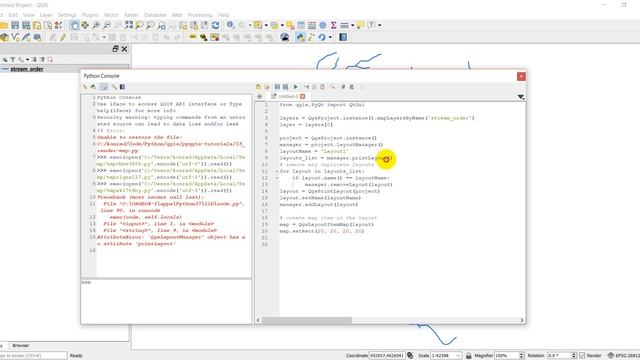
Task: Open the Deselect Features dropdown arrow
Action: (282, 25)
